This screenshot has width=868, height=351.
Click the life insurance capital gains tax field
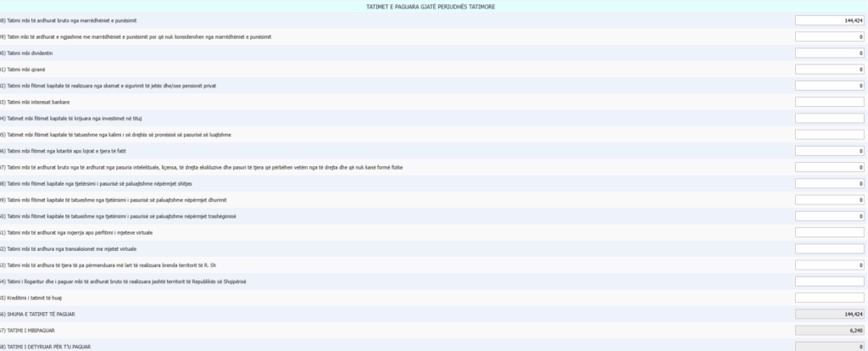829,86
